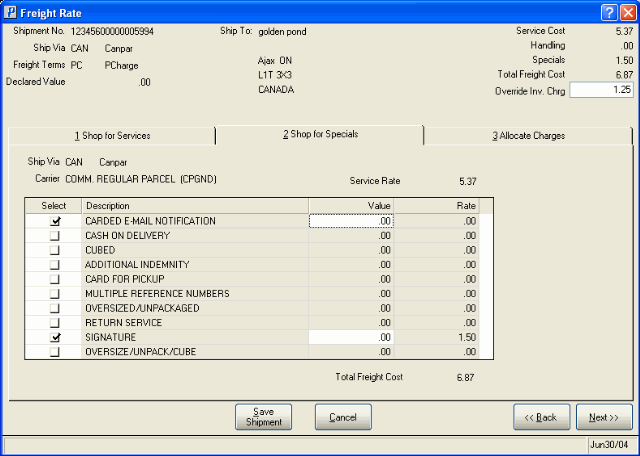Proceed with the Next >> button
This screenshot has height=456, width=640.
[x=604, y=417]
